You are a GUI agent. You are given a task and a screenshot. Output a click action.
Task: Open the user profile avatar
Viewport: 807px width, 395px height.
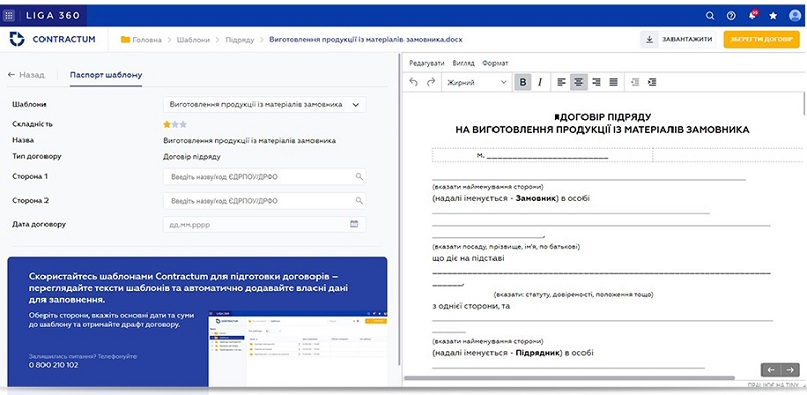[x=795, y=15]
